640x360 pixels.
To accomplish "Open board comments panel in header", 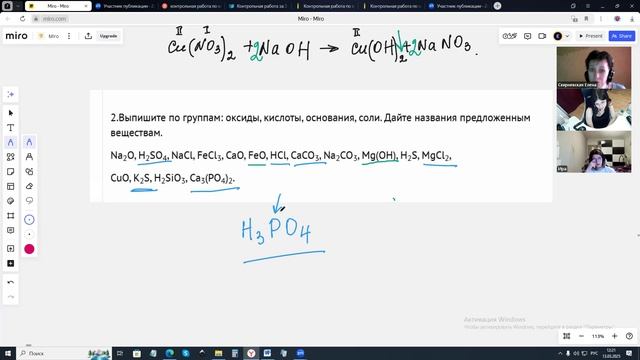I will pyautogui.click(x=527, y=36).
